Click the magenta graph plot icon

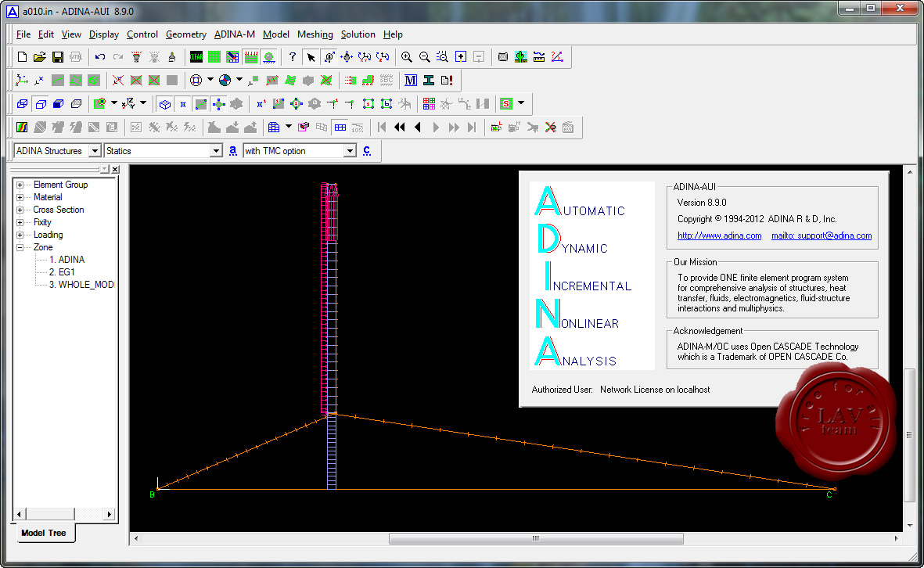(x=557, y=56)
